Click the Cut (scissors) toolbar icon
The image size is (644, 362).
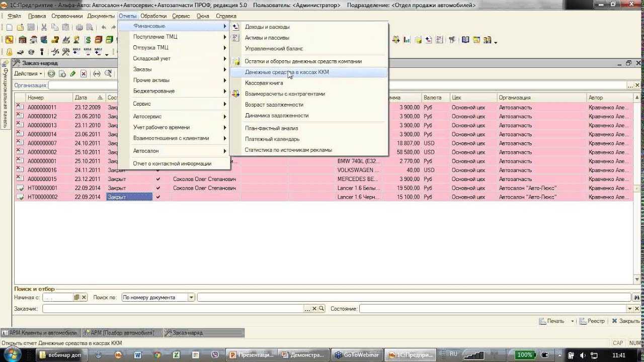click(x=44, y=27)
